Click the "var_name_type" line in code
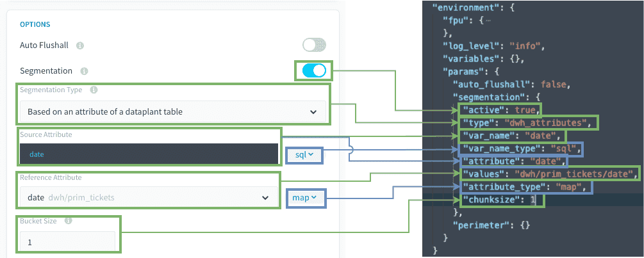 click(521, 149)
